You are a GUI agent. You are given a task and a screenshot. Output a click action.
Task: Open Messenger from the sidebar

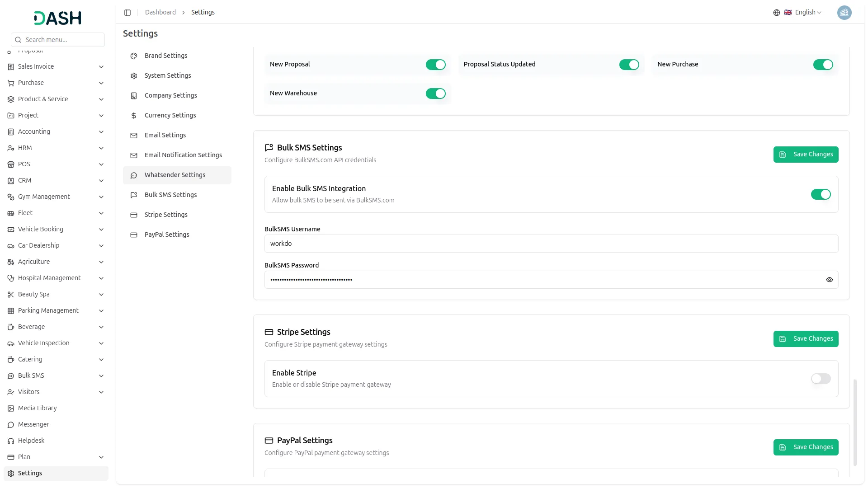34,424
